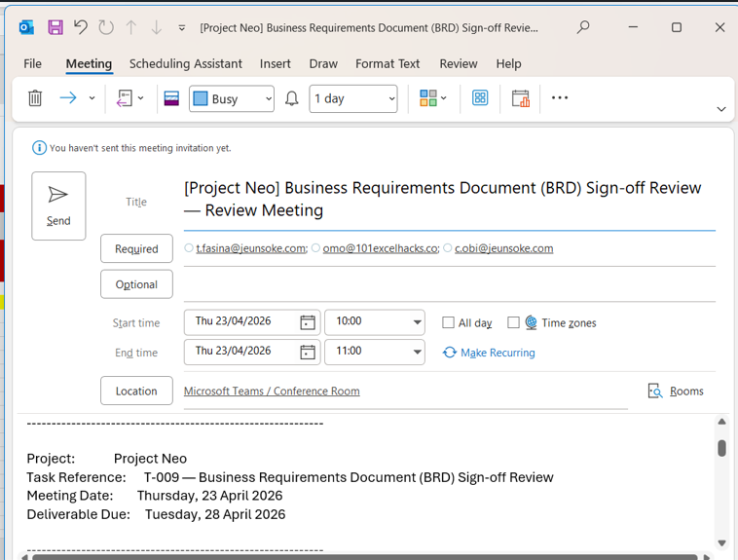Expand the meeting notes dropdown arrow
This screenshot has height=560, width=738.
(x=141, y=98)
